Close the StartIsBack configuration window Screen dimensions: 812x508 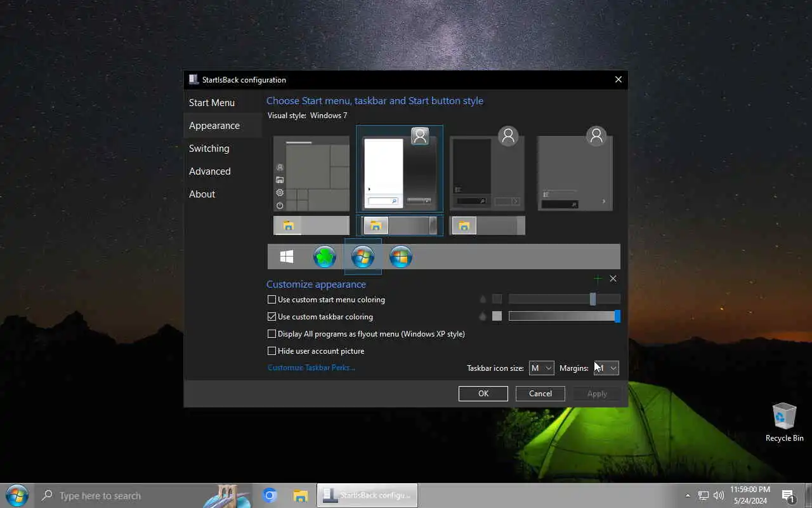619,79
